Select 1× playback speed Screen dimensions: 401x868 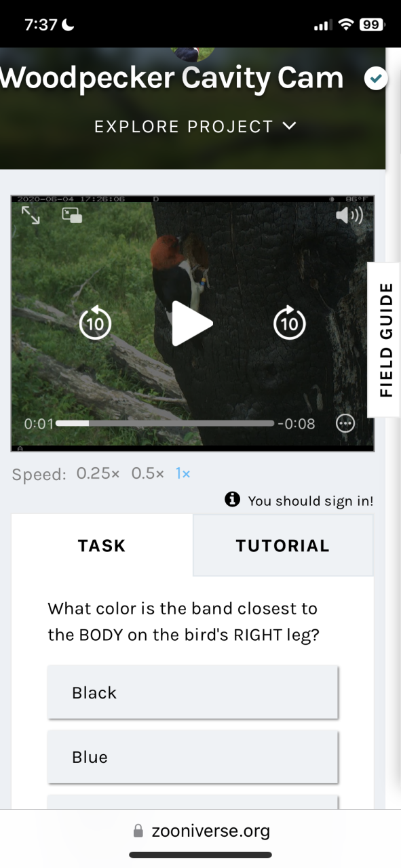(x=183, y=473)
